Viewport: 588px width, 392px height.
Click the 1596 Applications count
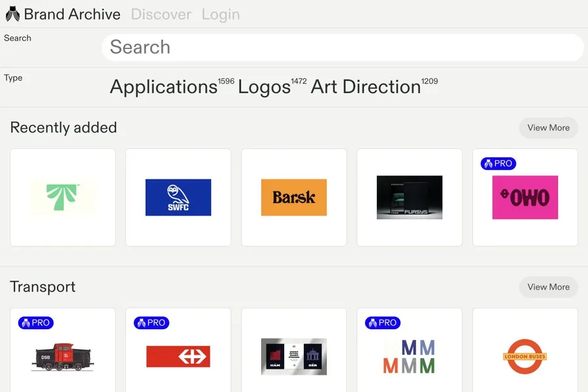226,82
